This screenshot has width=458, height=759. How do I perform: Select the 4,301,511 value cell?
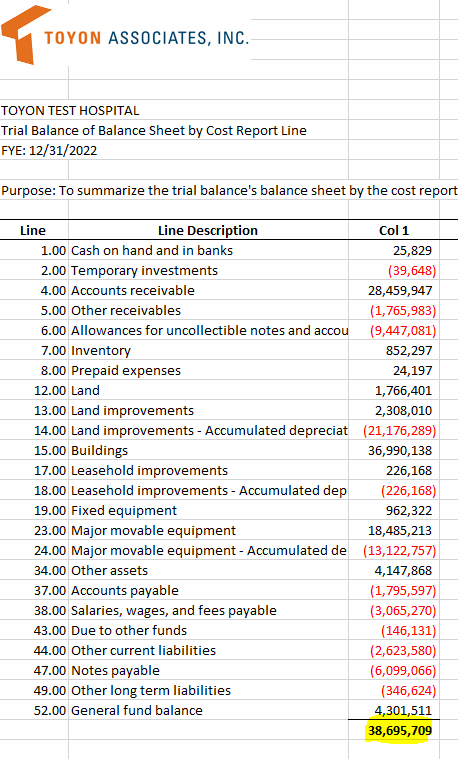(x=394, y=711)
